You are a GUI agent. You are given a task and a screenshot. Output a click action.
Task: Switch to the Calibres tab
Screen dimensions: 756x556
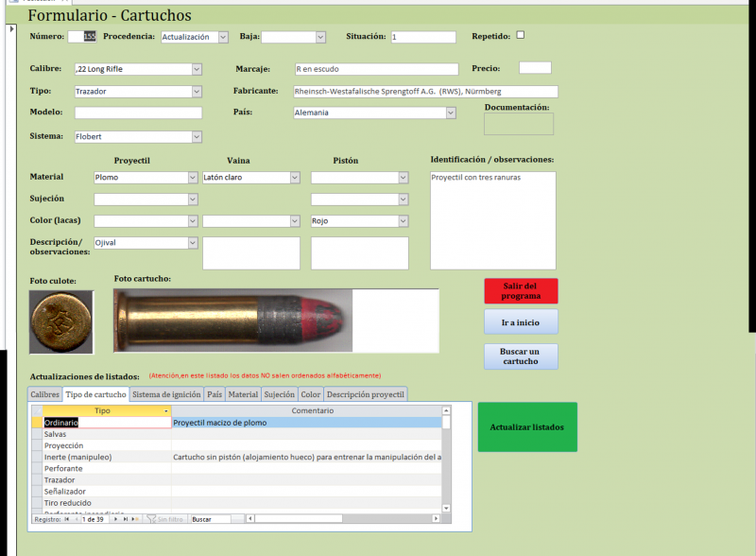[44, 394]
